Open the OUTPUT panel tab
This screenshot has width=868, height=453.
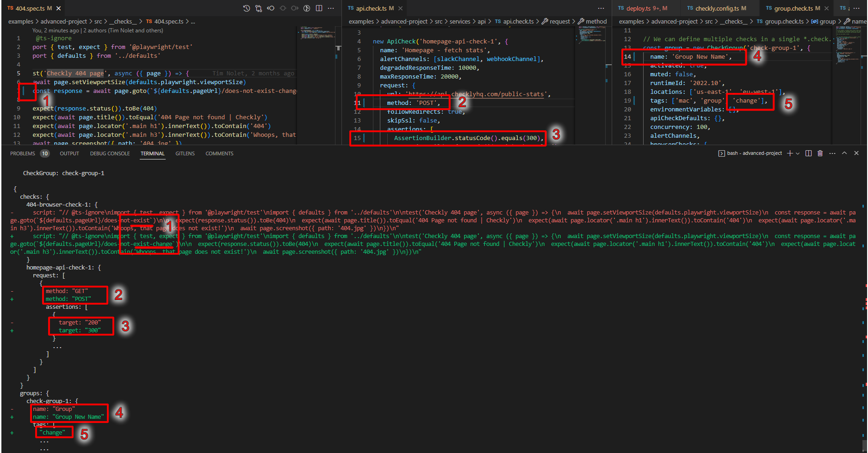pyautogui.click(x=69, y=153)
